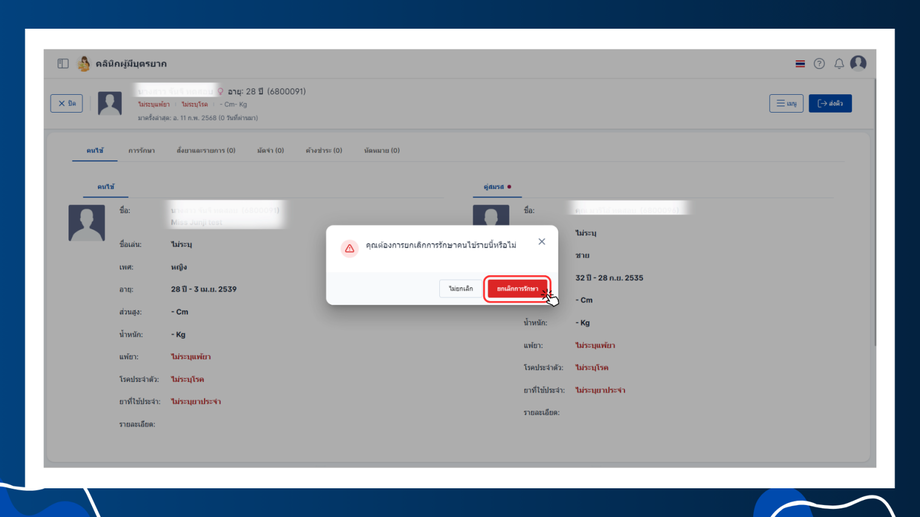Click spouse age '32 ปี - 28 ก.ย. 2535'
This screenshot has height=517, width=920.
click(609, 278)
